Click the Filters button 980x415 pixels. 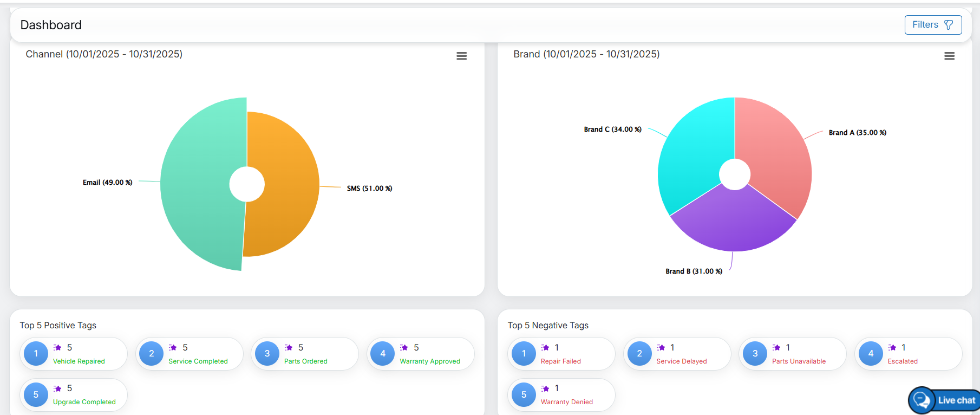[932, 25]
